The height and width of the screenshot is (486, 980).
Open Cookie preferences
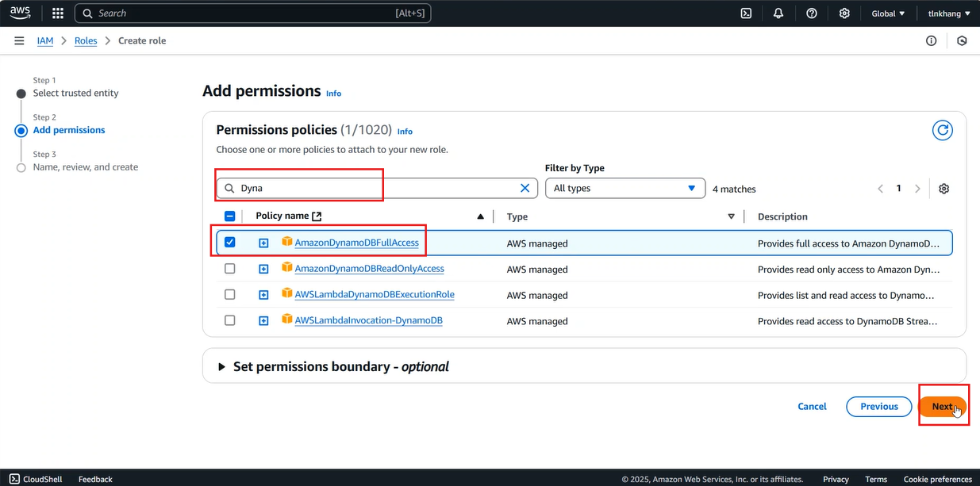938,479
